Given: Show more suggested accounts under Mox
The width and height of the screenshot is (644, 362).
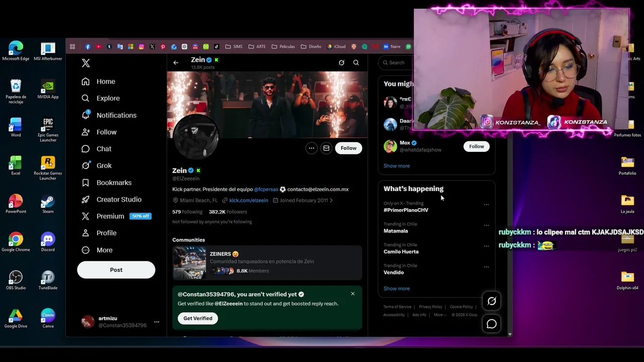Looking at the screenshot, I should coord(396,166).
